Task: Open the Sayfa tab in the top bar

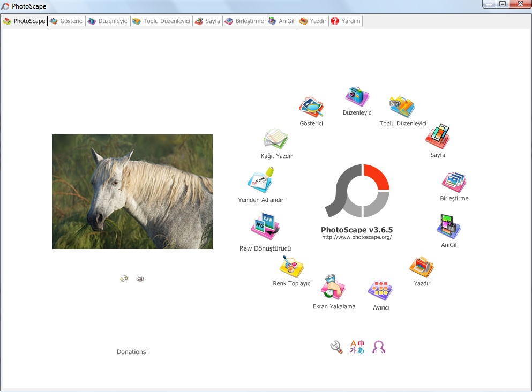Action: pyautogui.click(x=208, y=21)
